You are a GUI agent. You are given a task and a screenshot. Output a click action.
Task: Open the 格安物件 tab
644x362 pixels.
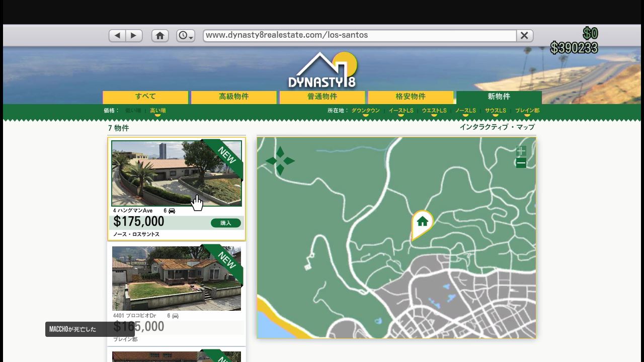(x=411, y=97)
